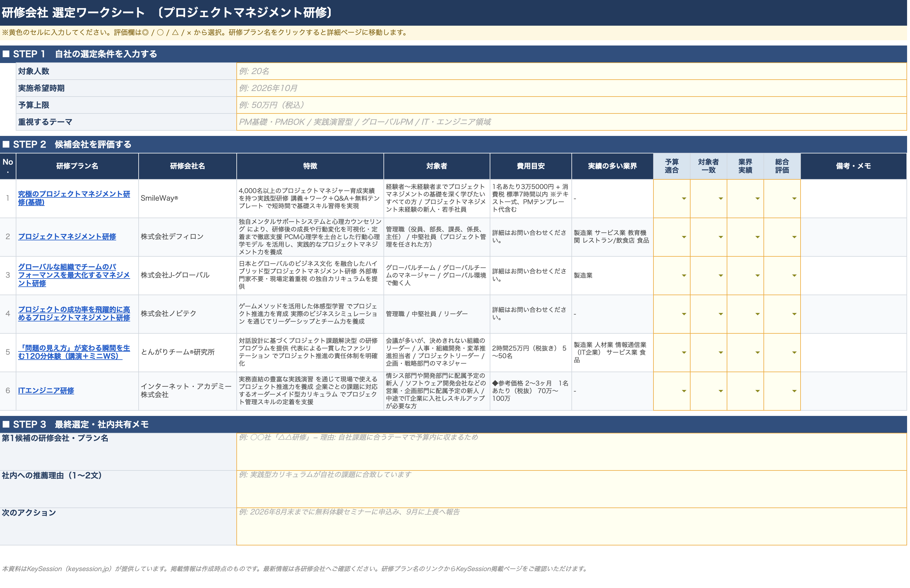The height and width of the screenshot is (588, 910).
Task: Select the 予算上限 input cell
Action: coord(571,105)
